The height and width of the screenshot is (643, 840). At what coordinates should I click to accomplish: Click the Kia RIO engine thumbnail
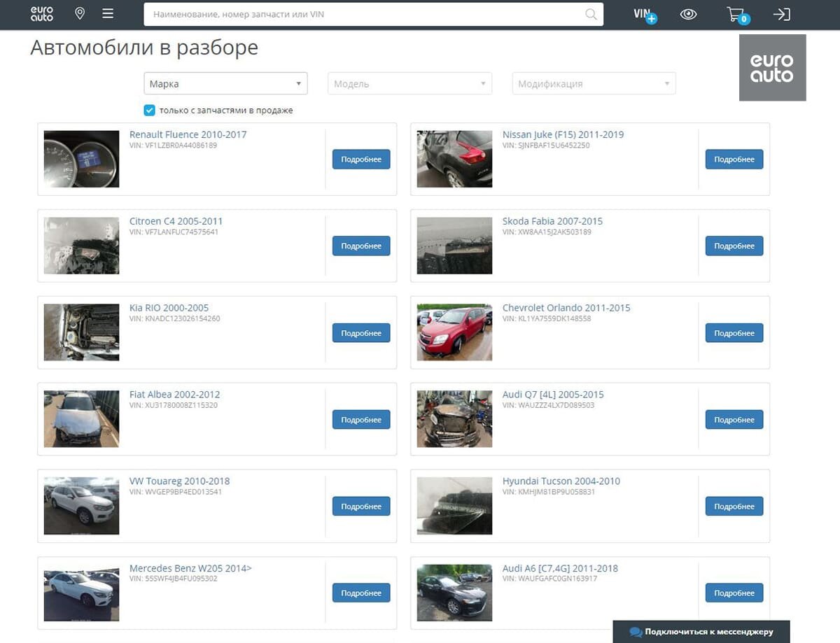tap(81, 332)
